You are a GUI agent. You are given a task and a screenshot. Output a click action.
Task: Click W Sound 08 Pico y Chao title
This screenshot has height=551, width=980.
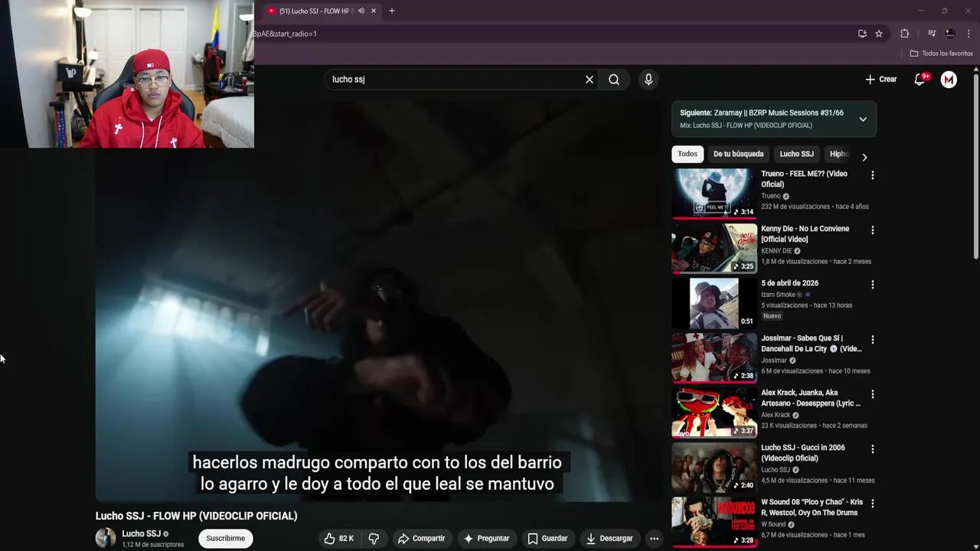(812, 507)
